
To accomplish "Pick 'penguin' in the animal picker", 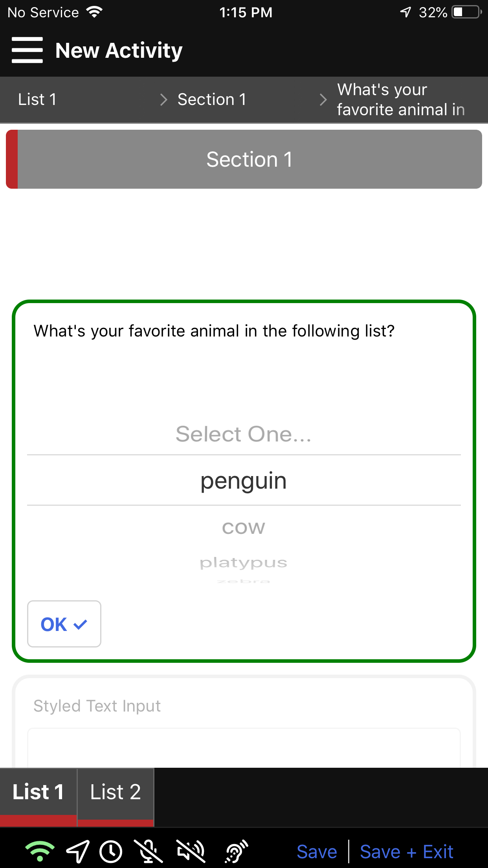I will point(244,481).
